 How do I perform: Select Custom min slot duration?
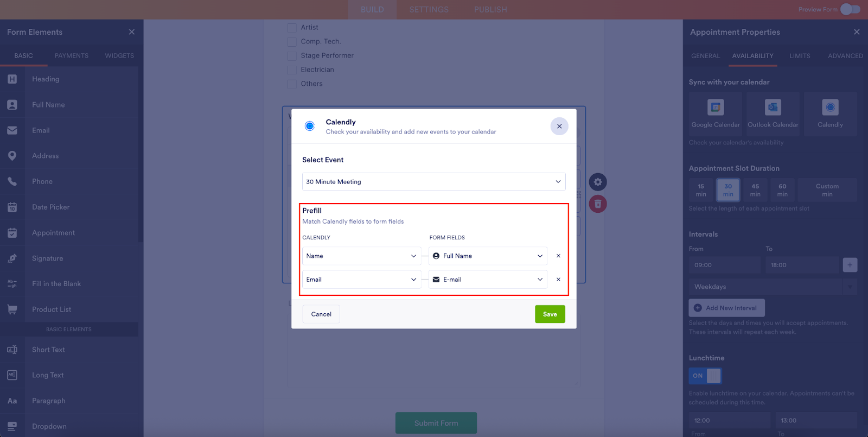[x=827, y=190]
